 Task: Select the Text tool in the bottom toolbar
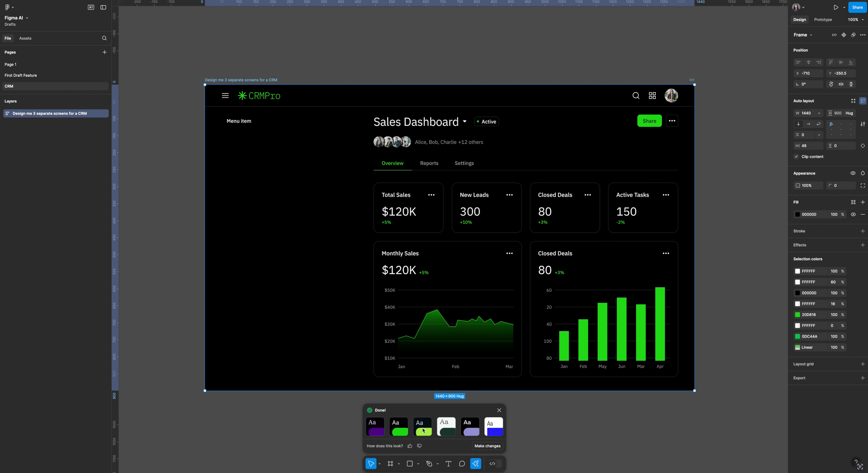(x=448, y=464)
